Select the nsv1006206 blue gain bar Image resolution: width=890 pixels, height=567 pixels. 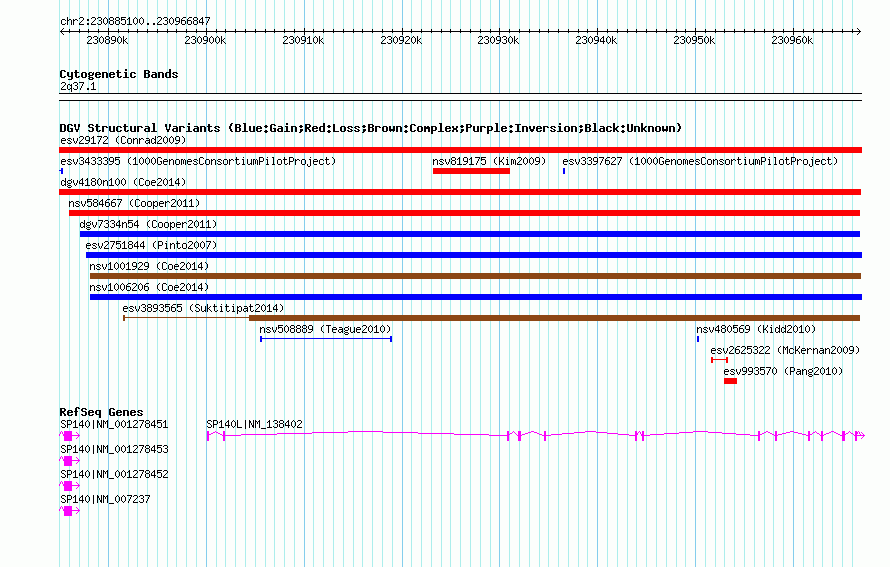click(x=476, y=297)
